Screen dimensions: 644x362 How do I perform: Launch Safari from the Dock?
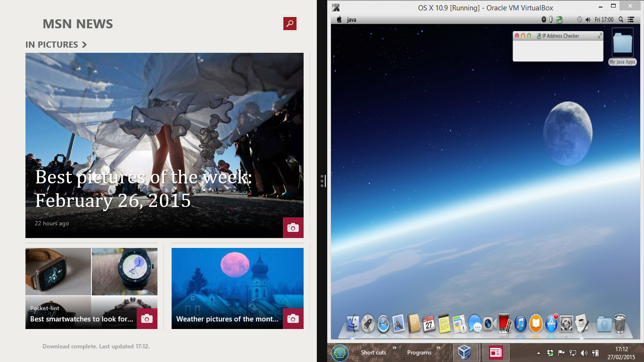pos(383,324)
